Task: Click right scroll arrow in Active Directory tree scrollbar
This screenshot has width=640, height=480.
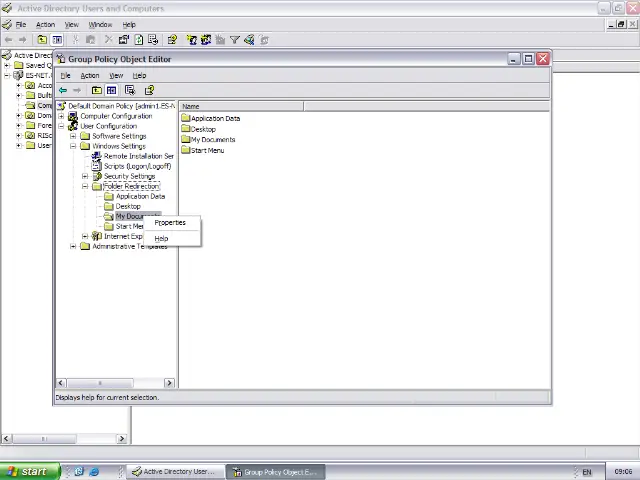Action: [122, 439]
